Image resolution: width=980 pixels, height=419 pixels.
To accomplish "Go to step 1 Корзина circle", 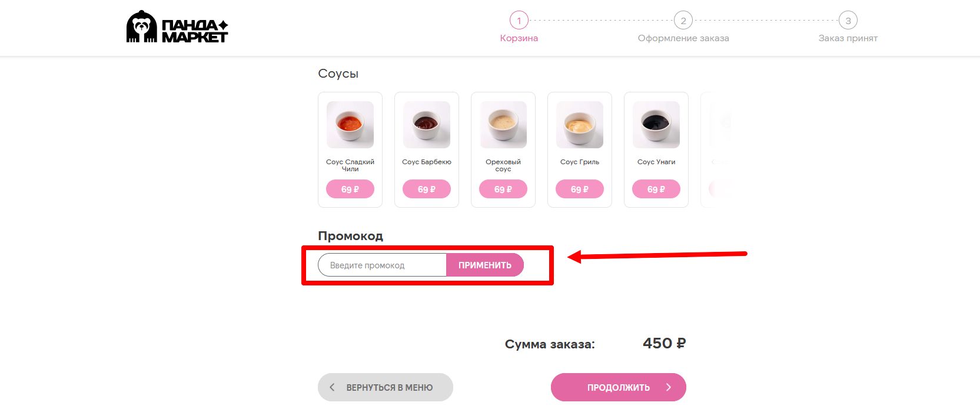I will pyautogui.click(x=519, y=21).
